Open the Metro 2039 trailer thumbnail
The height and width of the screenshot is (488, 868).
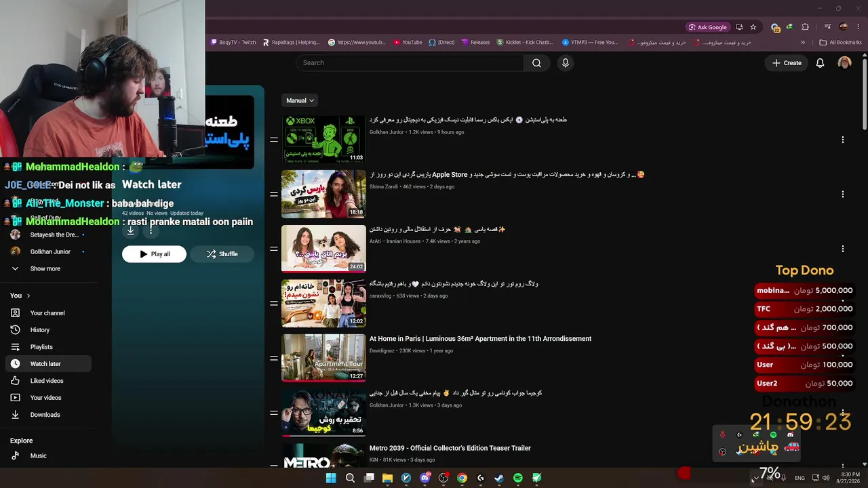[323, 455]
